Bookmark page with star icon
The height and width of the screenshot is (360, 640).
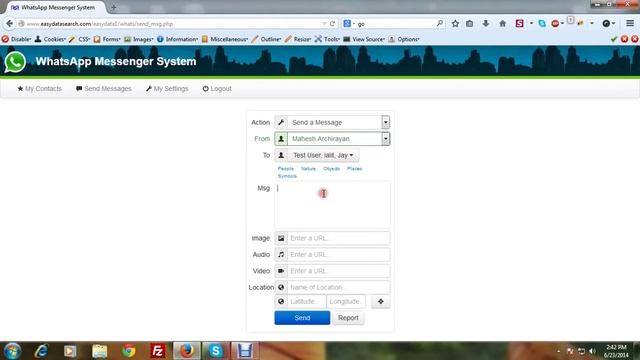455,24
